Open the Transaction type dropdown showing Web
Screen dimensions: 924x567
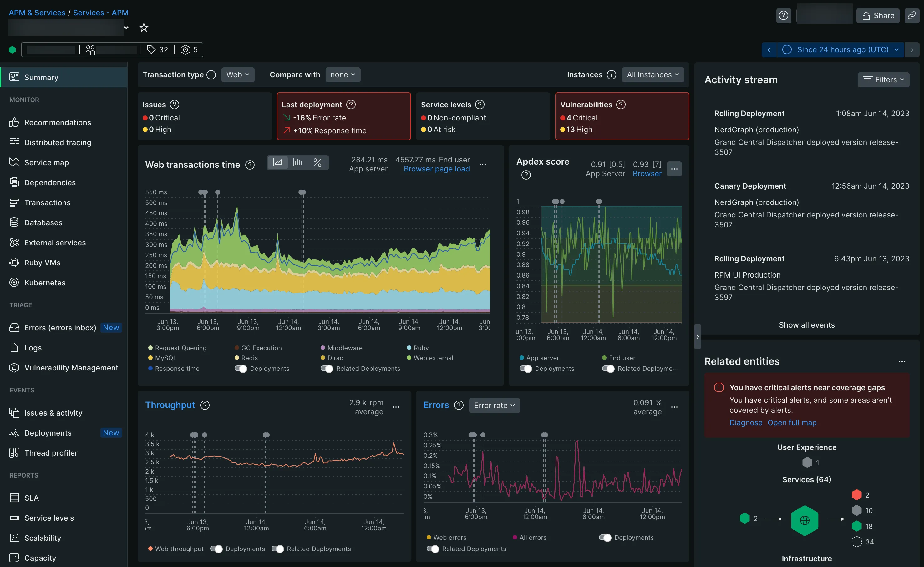click(238, 75)
